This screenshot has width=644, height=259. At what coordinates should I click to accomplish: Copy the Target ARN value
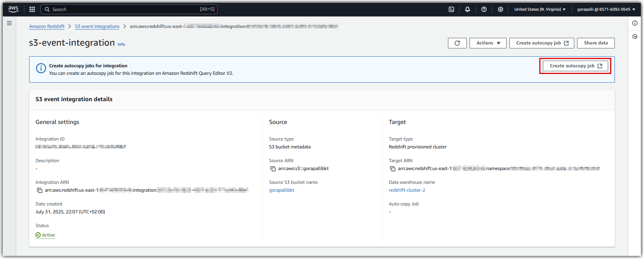pos(393,169)
